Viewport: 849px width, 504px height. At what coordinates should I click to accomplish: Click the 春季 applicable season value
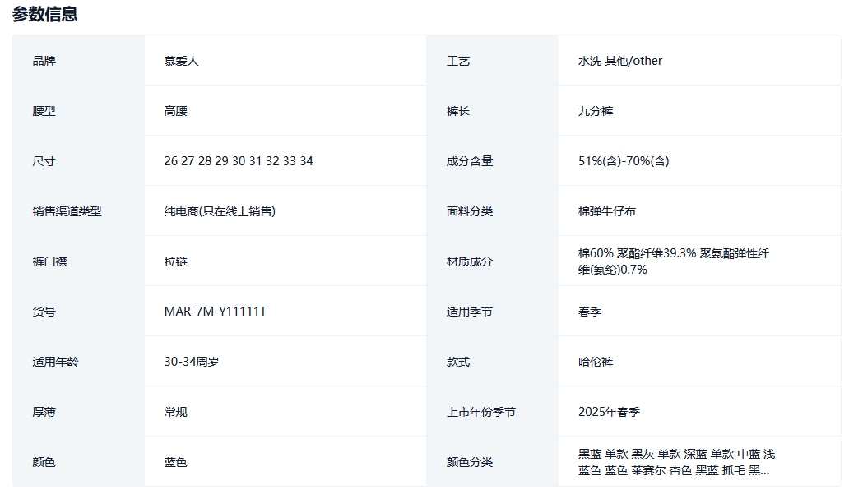pyautogui.click(x=590, y=312)
